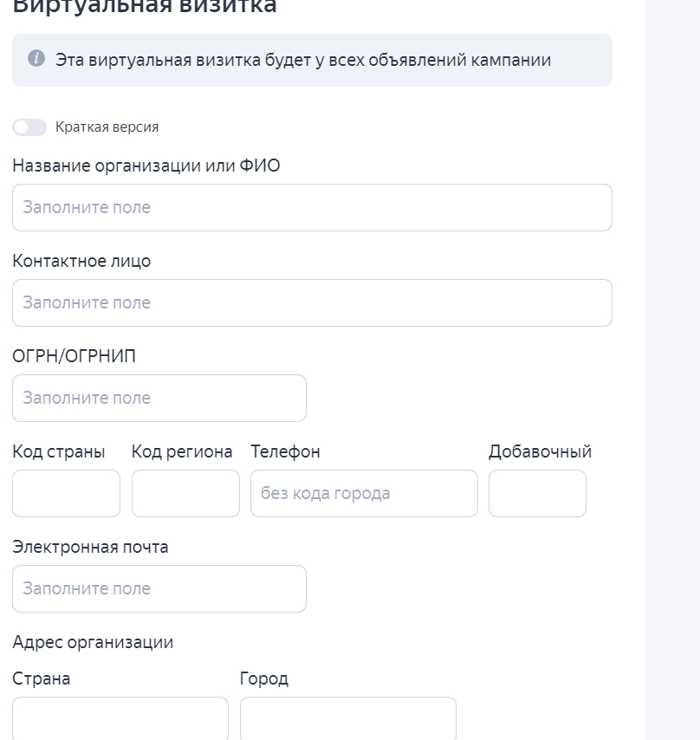Click the phone field "без кода города"
Image resolution: width=700 pixels, height=740 pixels.
point(364,494)
